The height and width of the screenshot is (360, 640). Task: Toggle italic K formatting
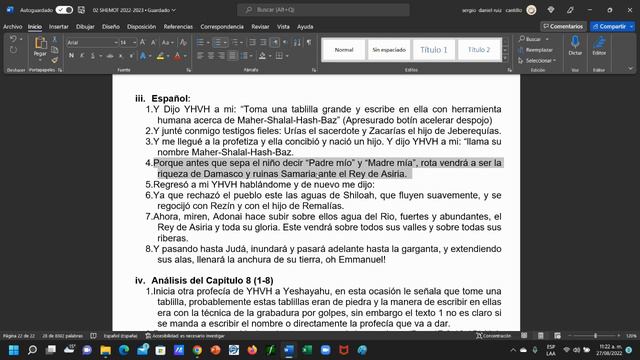(x=82, y=56)
